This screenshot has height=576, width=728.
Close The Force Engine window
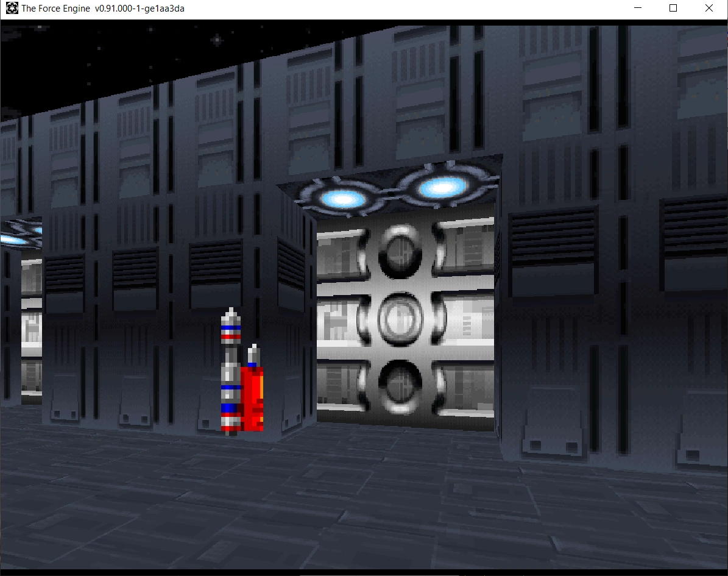click(709, 8)
